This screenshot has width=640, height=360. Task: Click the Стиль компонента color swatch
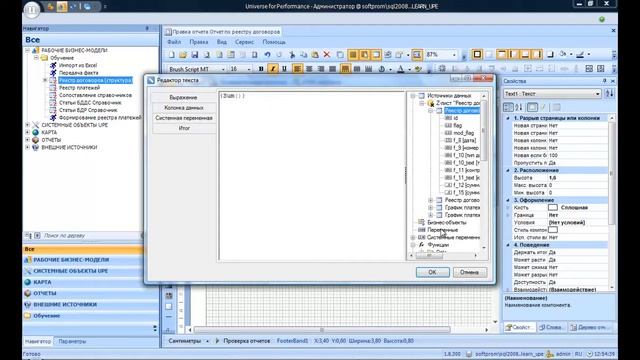coord(553,230)
